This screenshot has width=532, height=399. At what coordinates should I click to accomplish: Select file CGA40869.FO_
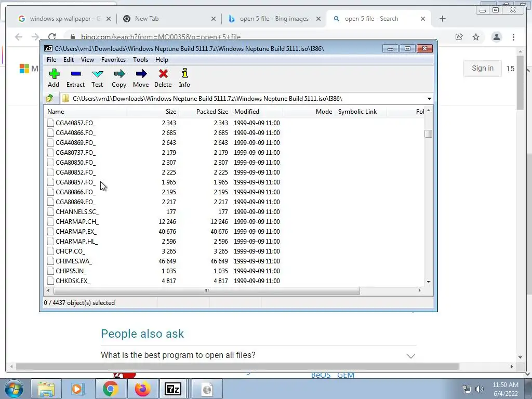[76, 142]
